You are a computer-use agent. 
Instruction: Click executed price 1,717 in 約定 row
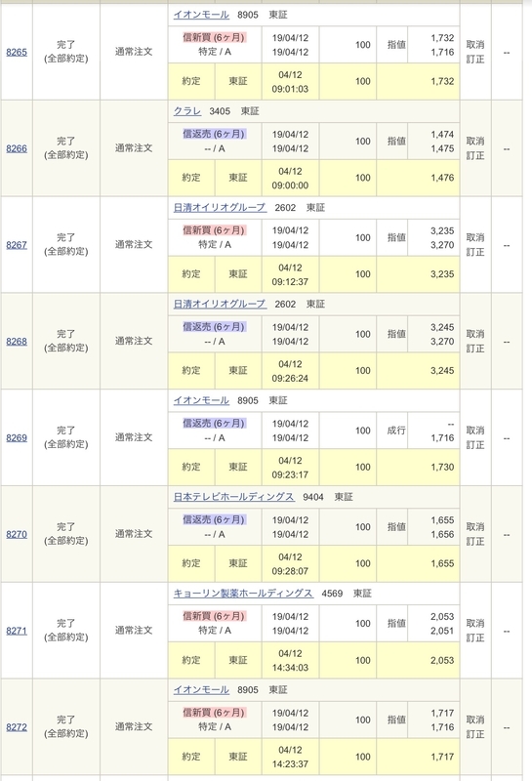pos(442,757)
